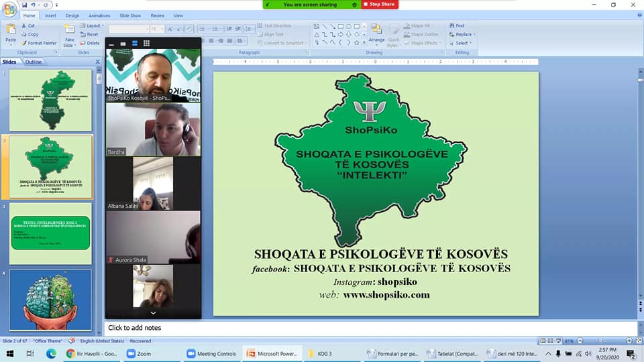Undo last action in Quick Access
644x362 pixels.
tap(34, 5)
